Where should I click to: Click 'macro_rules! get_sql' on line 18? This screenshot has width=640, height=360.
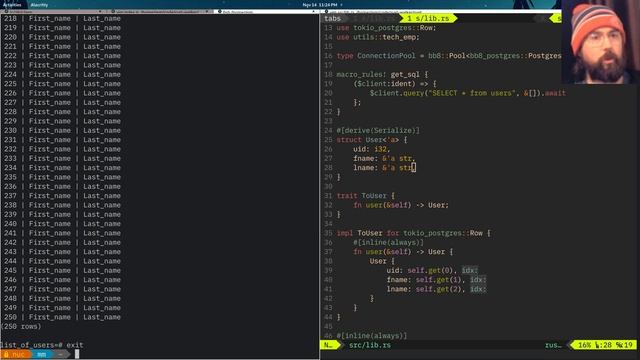[378, 75]
